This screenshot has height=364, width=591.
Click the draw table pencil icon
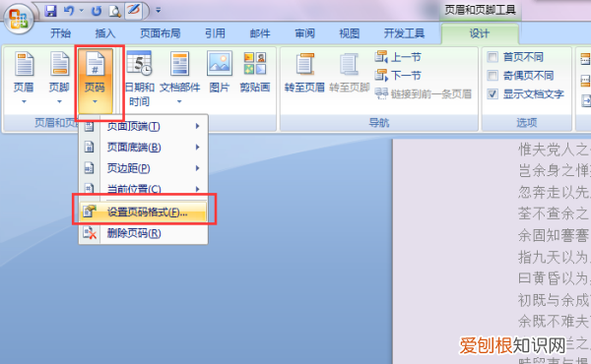pyautogui.click(x=133, y=10)
